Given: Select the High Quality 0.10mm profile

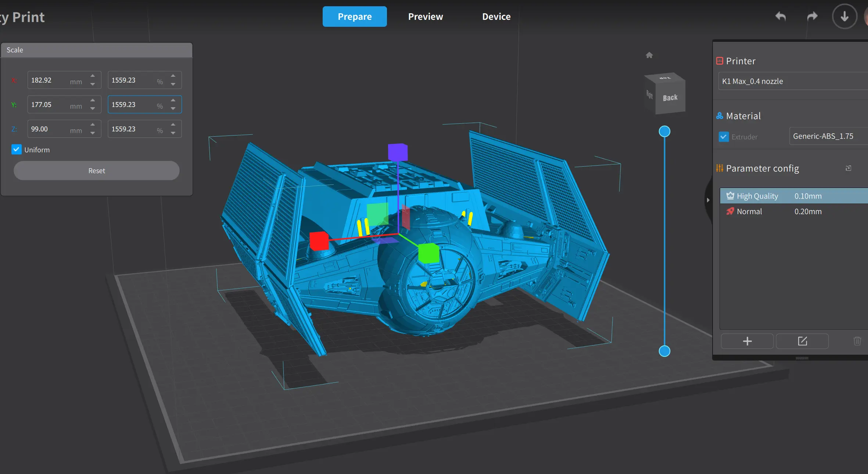Looking at the screenshot, I should [794, 196].
